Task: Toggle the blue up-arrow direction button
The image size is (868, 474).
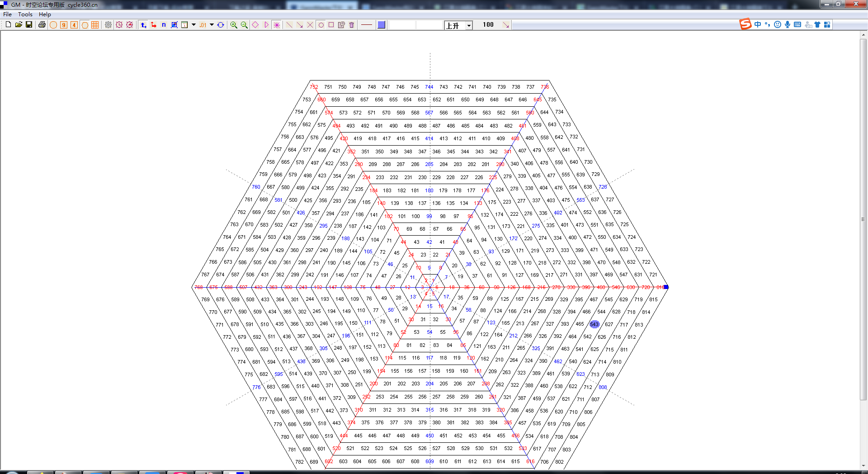Action: (x=143, y=25)
